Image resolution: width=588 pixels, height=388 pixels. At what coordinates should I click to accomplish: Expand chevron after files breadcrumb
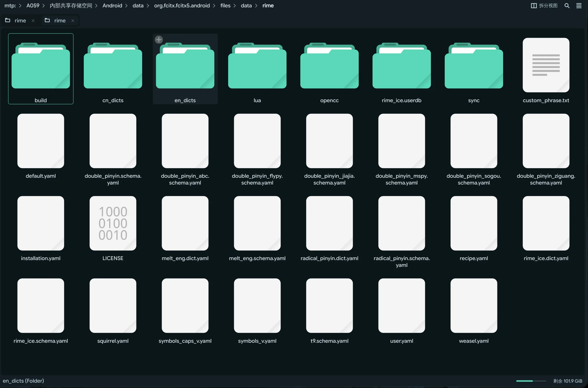235,6
